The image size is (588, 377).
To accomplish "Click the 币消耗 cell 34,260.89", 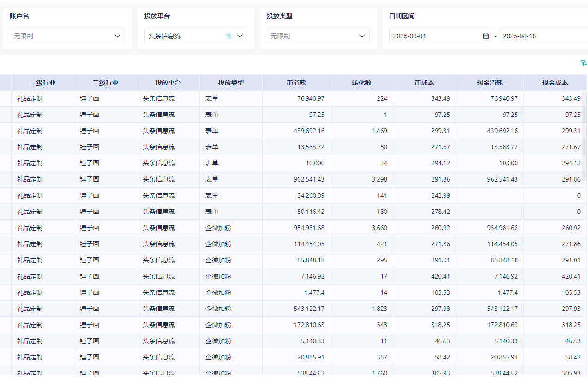I will (296, 195).
